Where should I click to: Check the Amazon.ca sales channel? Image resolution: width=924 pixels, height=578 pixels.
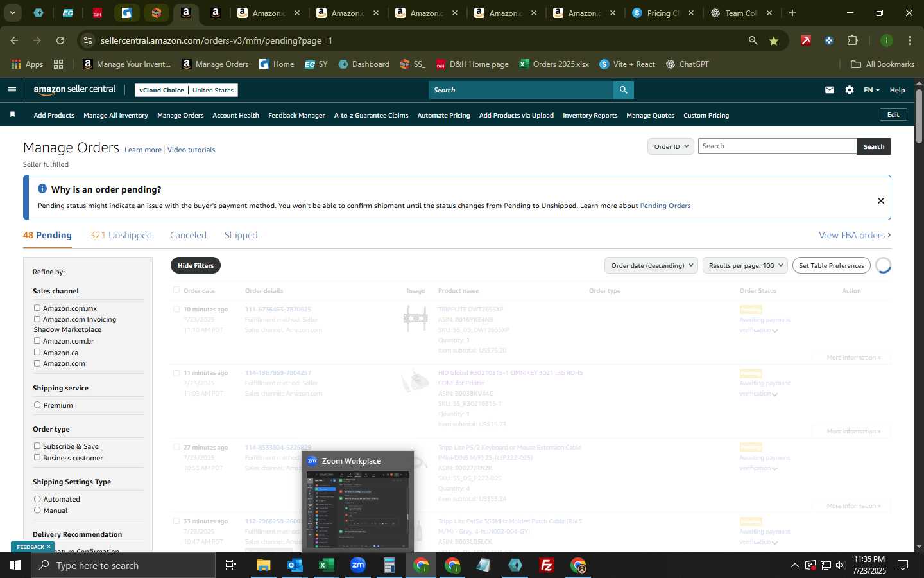(x=37, y=352)
